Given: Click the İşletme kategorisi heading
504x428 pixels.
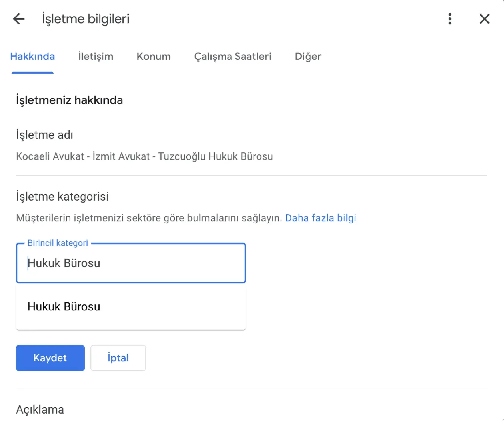Looking at the screenshot, I should click(x=62, y=197).
